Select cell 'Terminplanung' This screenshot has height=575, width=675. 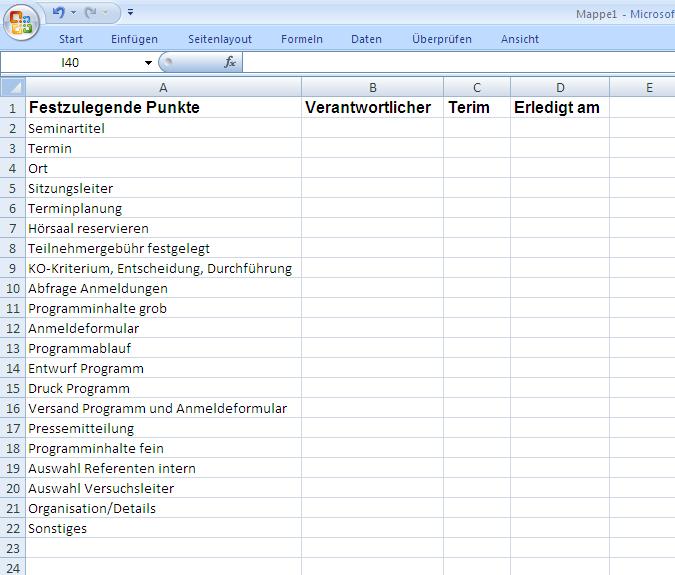(163, 208)
